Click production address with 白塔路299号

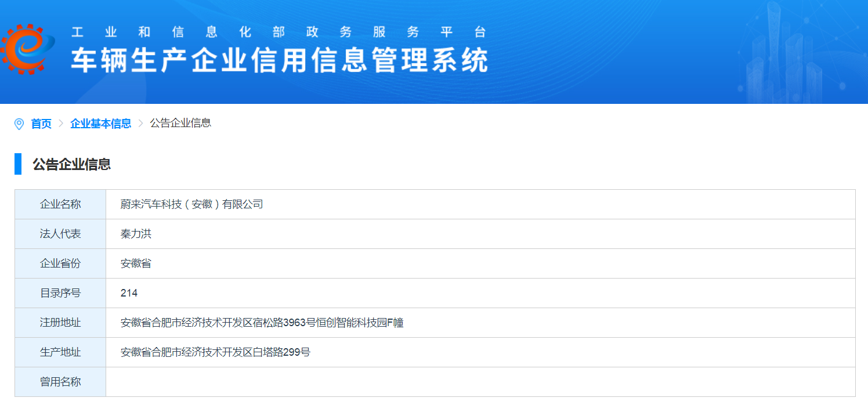tap(215, 352)
